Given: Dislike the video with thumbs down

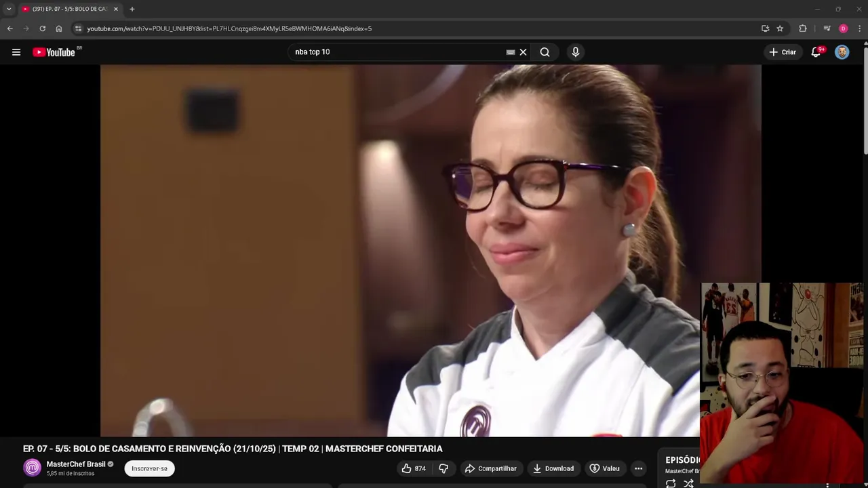Looking at the screenshot, I should click(443, 468).
